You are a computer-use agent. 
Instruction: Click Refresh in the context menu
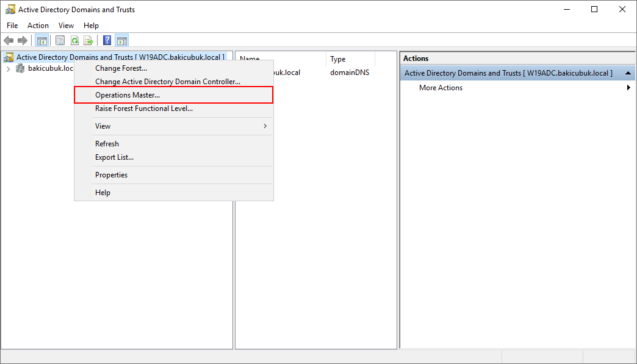174,144
